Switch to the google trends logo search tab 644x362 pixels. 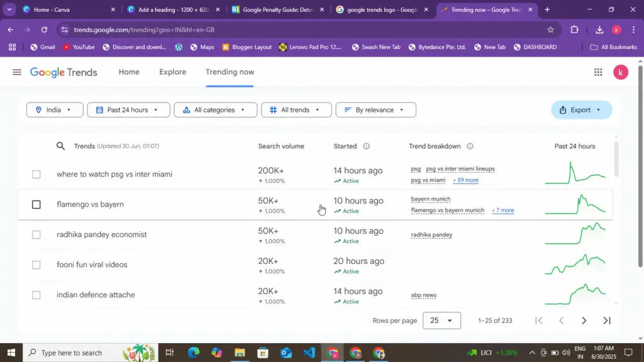click(382, 9)
